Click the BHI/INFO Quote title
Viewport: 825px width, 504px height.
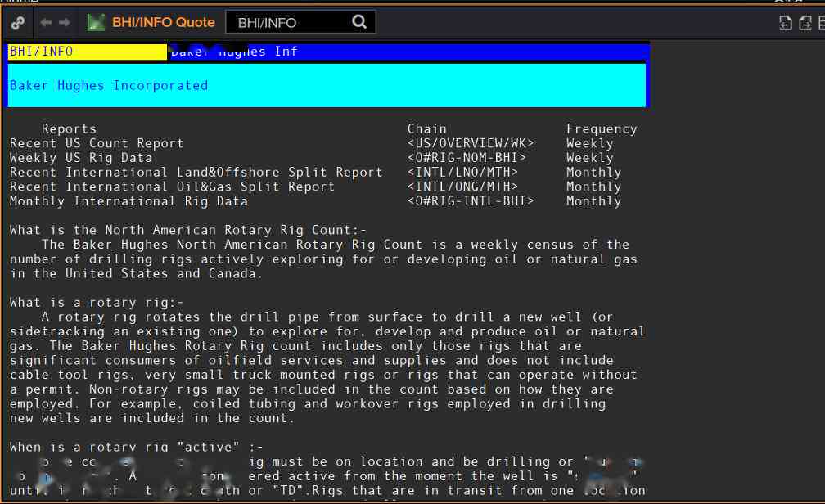click(x=164, y=22)
